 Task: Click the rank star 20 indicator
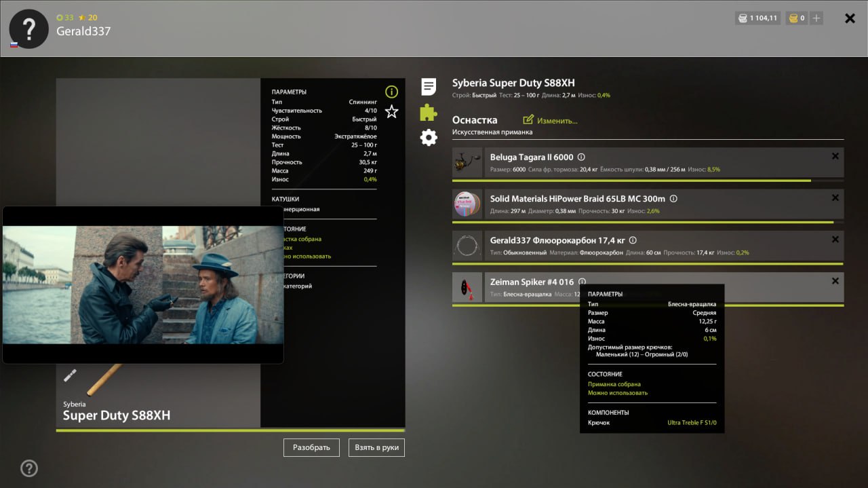point(88,18)
